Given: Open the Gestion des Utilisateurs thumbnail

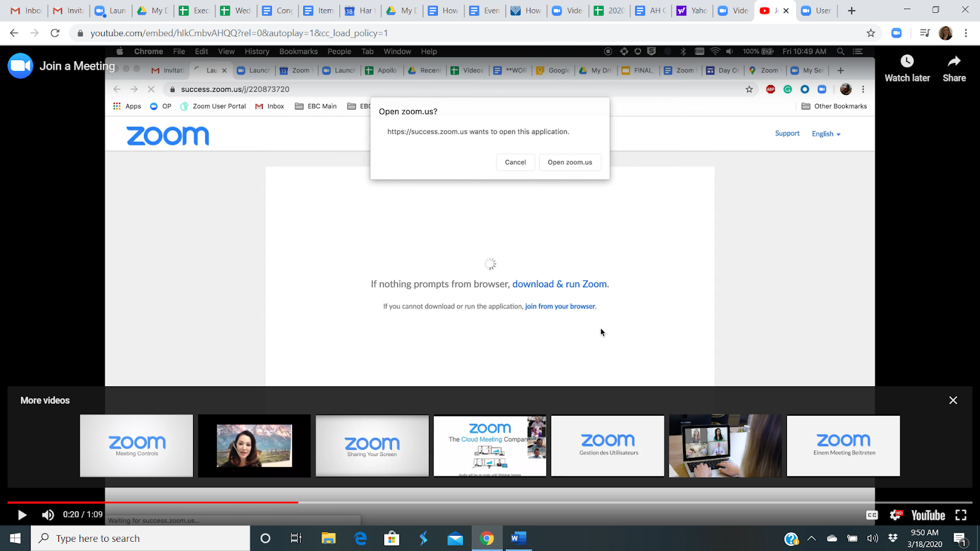Looking at the screenshot, I should click(608, 446).
